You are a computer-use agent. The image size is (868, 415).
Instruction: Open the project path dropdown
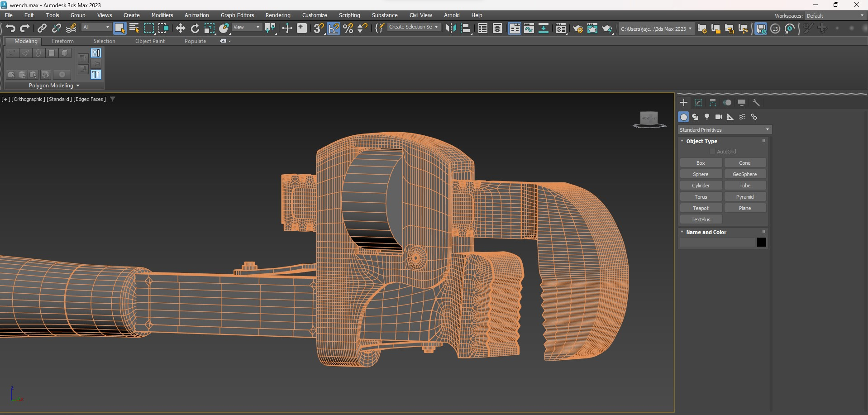tap(656, 29)
